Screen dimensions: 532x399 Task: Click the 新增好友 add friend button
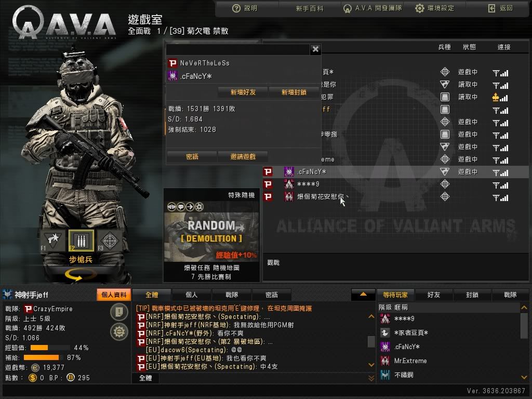[x=243, y=92]
